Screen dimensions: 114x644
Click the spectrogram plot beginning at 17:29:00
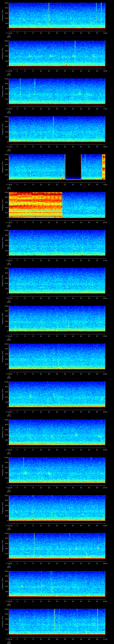(57, 584)
